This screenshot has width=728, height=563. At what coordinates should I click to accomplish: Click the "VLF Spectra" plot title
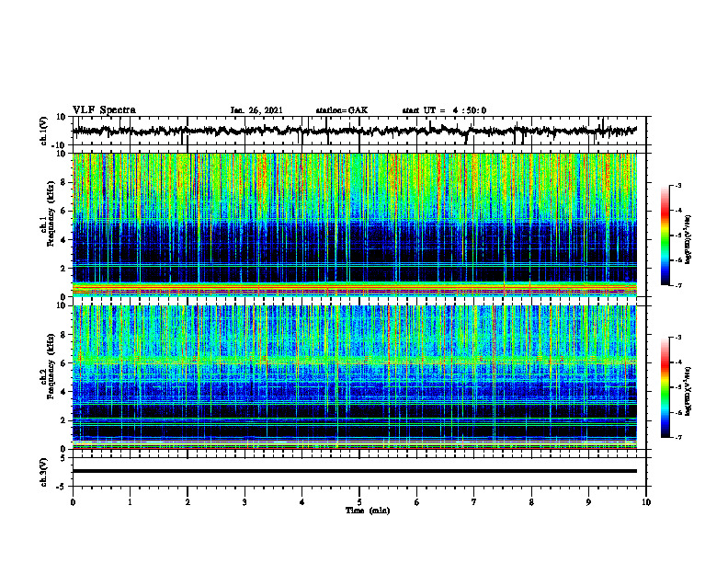[x=104, y=110]
